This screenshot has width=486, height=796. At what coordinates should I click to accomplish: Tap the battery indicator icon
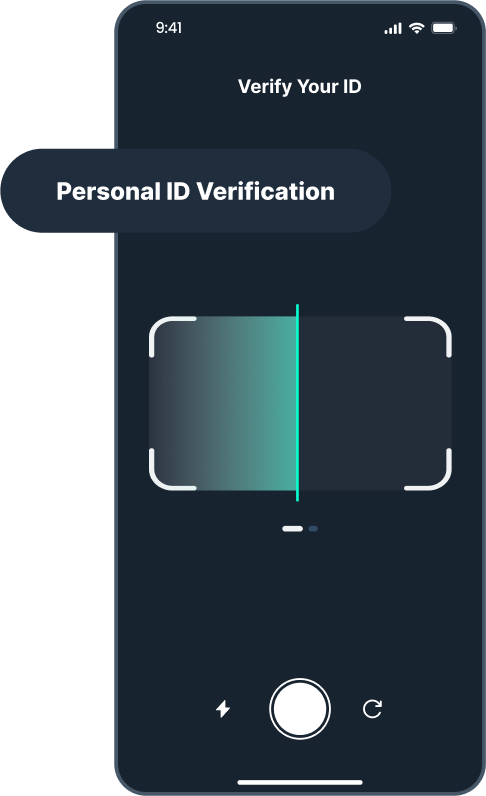click(x=444, y=28)
